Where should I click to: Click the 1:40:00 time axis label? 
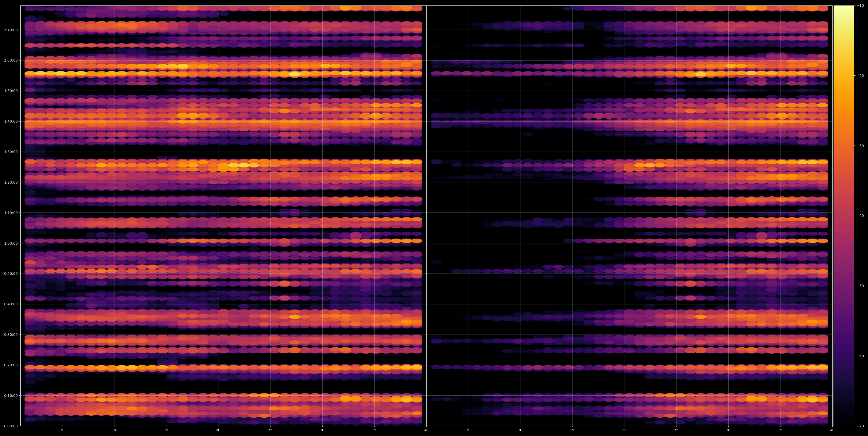(11, 122)
